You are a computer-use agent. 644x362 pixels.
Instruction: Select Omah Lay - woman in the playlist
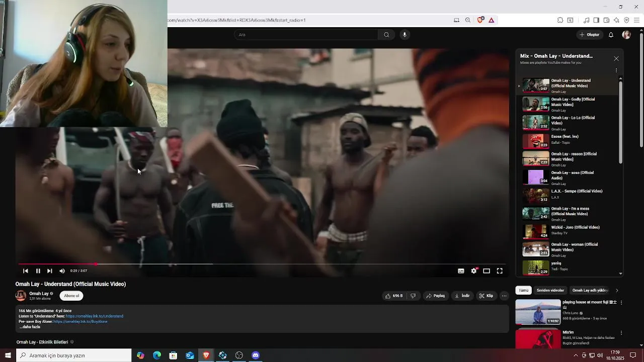569,249
